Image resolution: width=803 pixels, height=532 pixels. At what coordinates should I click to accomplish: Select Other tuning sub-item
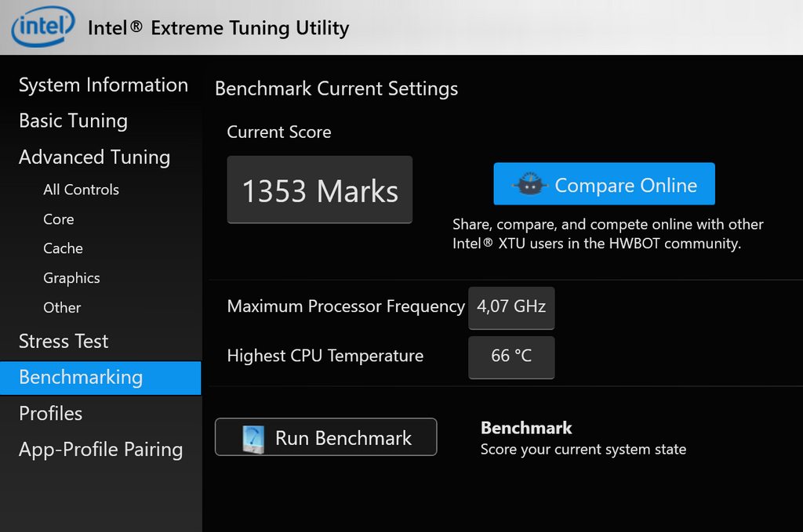click(62, 307)
